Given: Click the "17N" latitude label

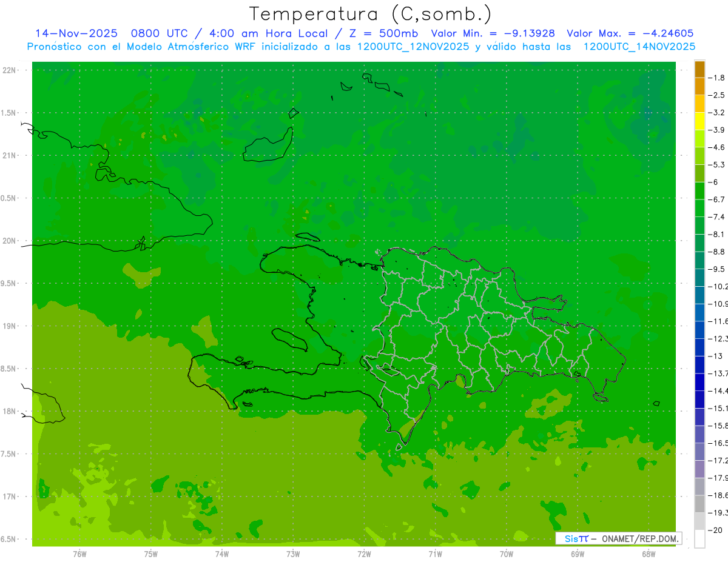Looking at the screenshot, I should pyautogui.click(x=9, y=497).
